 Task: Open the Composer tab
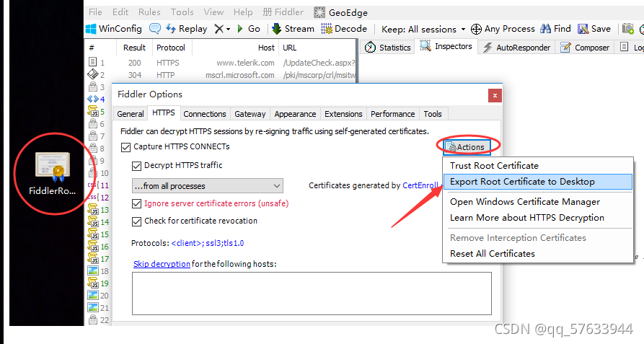coord(586,48)
